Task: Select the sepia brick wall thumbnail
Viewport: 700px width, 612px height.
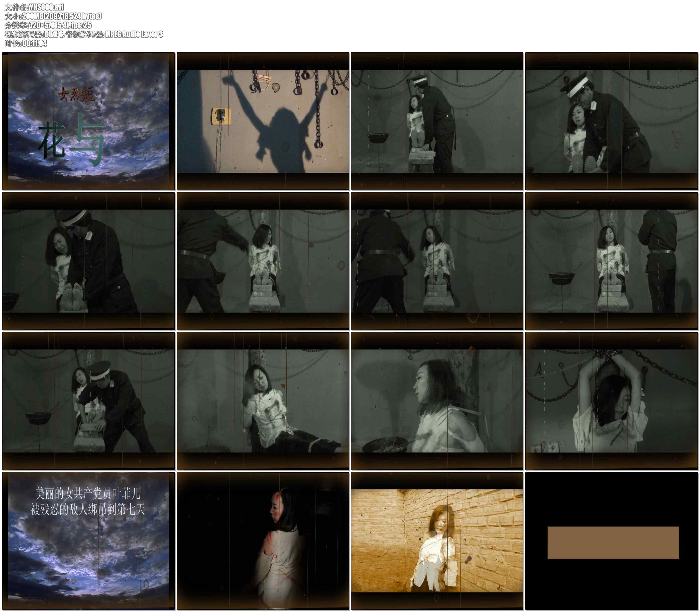Action: 437,541
